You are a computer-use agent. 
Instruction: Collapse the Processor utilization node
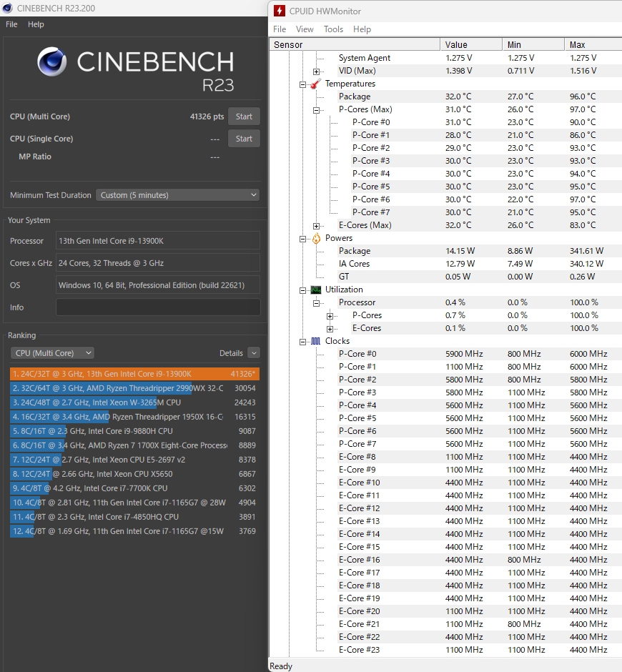[x=316, y=303]
